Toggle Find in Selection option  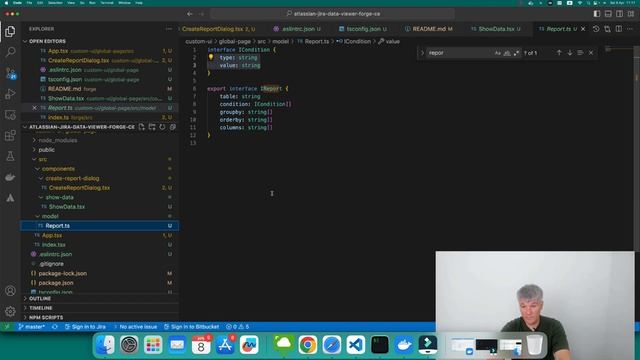point(580,53)
